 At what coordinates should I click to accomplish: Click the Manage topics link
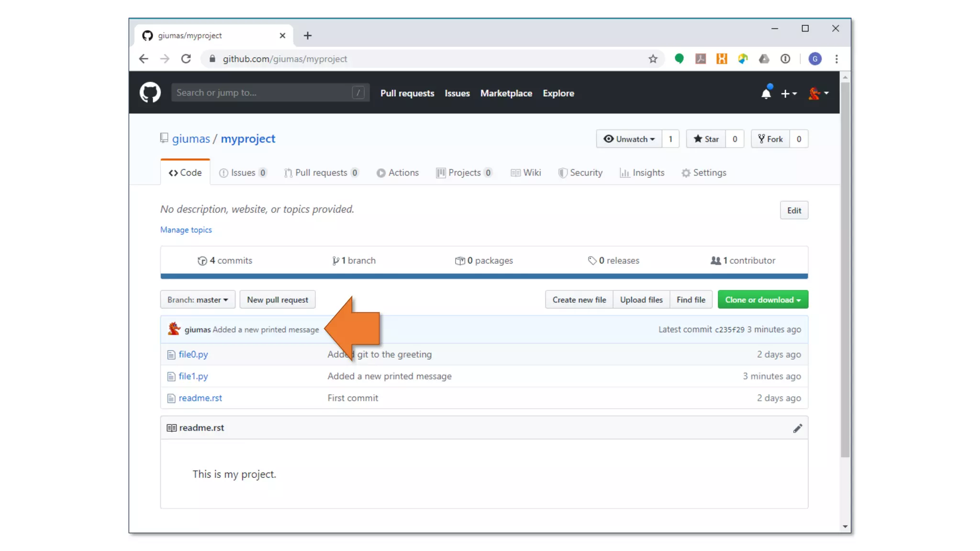click(x=186, y=230)
